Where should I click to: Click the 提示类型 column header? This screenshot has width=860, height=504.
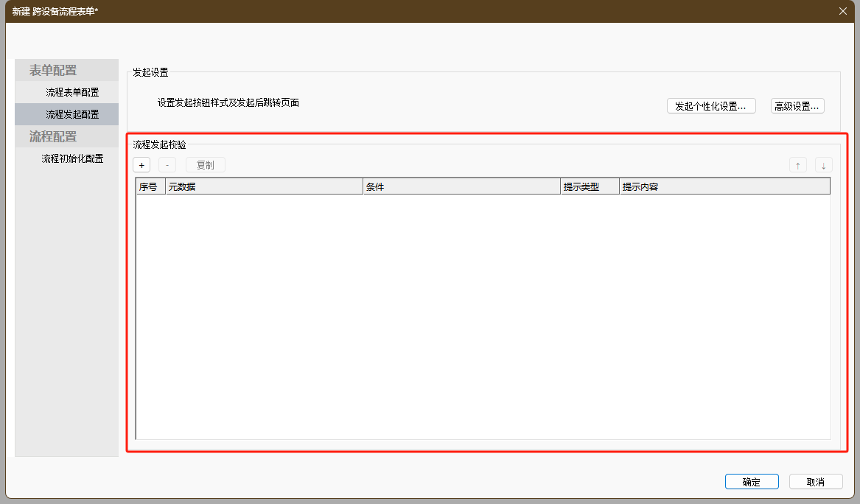tap(590, 186)
